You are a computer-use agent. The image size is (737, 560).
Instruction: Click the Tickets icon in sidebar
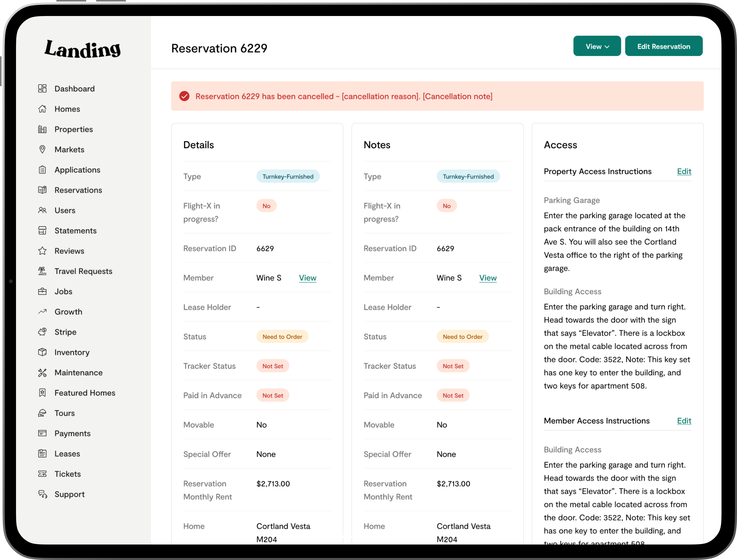(42, 474)
